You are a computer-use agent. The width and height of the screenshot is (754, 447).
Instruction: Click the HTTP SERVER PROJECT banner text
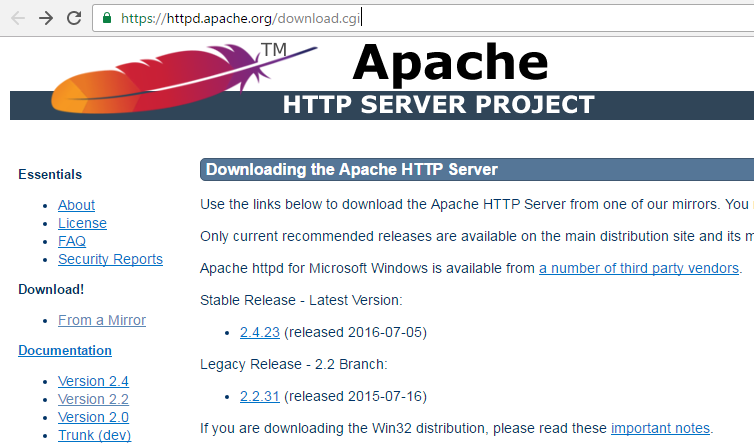click(x=439, y=105)
